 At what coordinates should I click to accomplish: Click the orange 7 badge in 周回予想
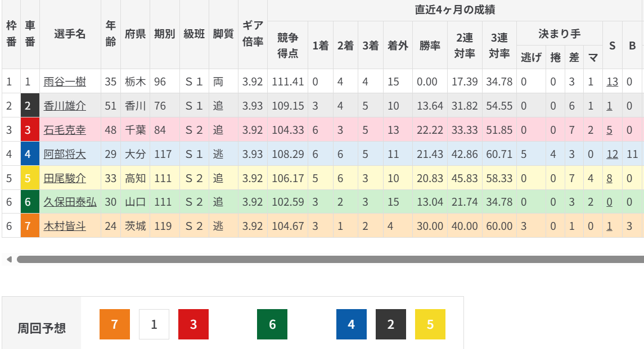115,324
